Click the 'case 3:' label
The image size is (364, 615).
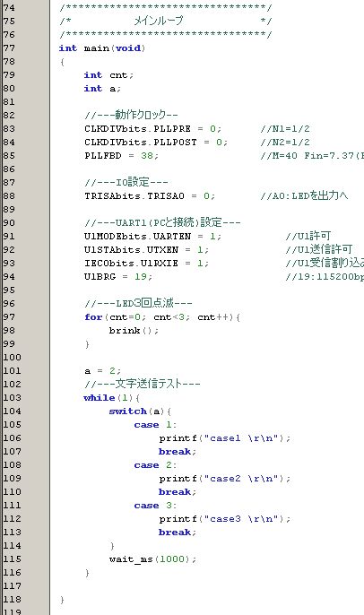(x=156, y=506)
